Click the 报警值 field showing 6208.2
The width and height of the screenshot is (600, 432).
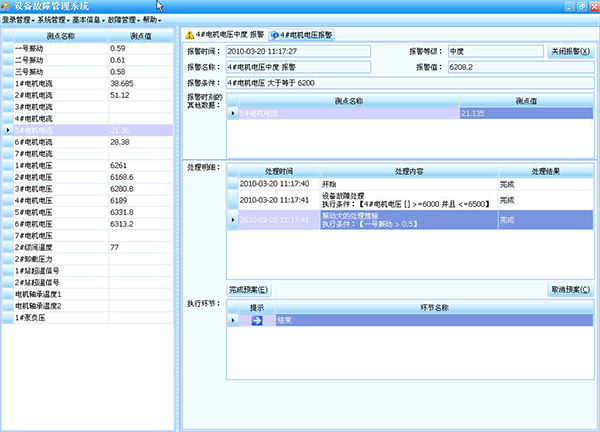tap(521, 67)
